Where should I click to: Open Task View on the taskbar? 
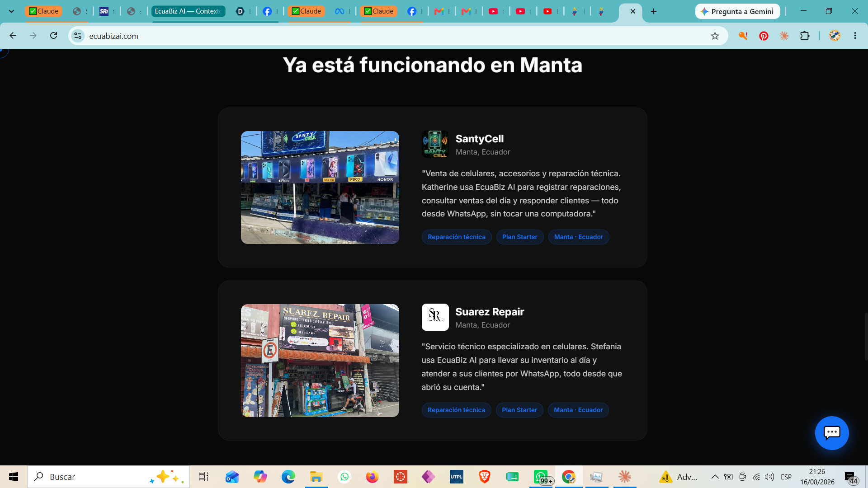tap(203, 477)
